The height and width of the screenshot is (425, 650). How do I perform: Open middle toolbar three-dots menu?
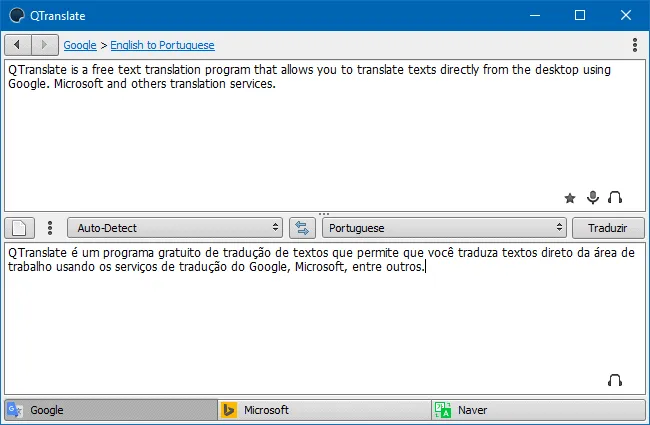pyautogui.click(x=50, y=228)
